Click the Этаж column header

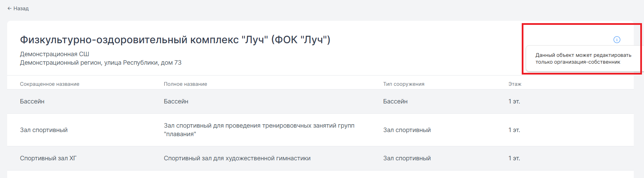(x=515, y=84)
